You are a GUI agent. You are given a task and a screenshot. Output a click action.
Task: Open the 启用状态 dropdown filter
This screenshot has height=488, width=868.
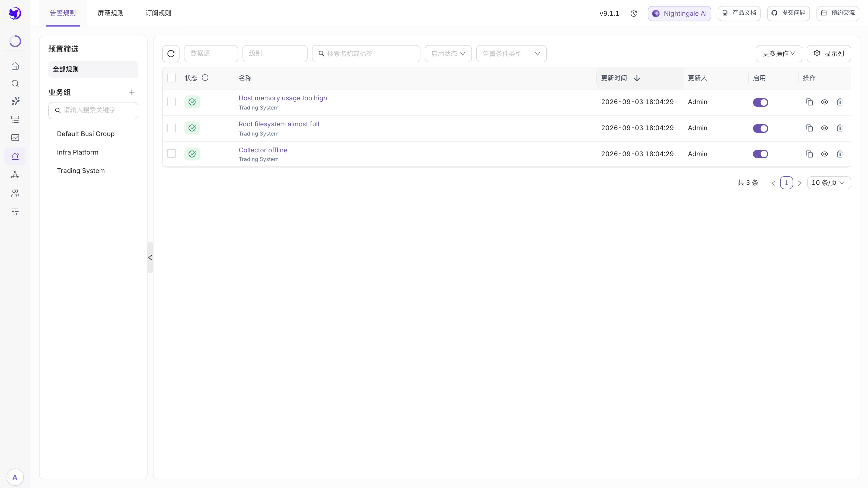[x=448, y=54]
